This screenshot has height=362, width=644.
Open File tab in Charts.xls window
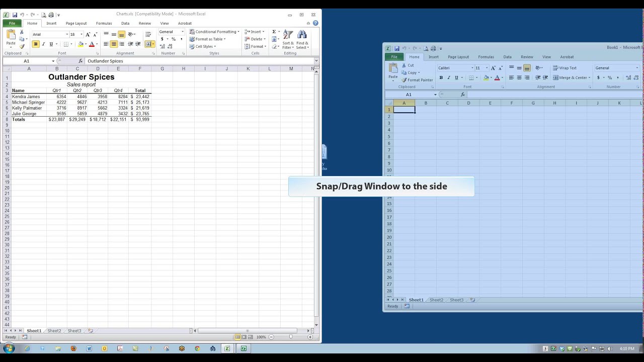pos(12,23)
